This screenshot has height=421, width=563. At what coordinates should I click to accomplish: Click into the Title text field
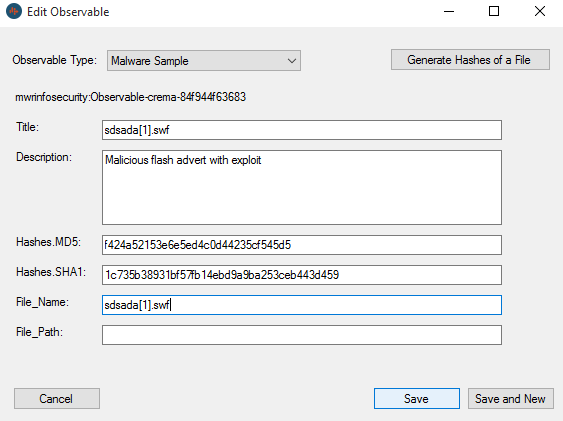pyautogui.click(x=302, y=130)
